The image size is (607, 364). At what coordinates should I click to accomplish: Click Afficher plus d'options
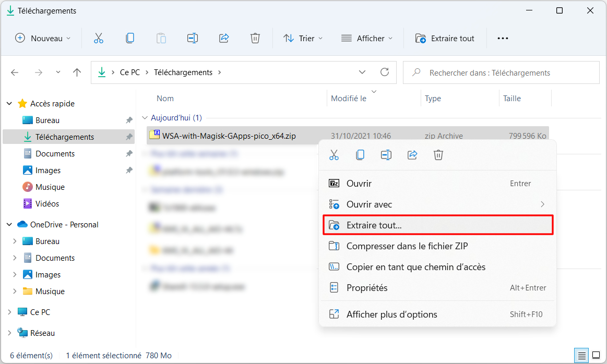437,314
